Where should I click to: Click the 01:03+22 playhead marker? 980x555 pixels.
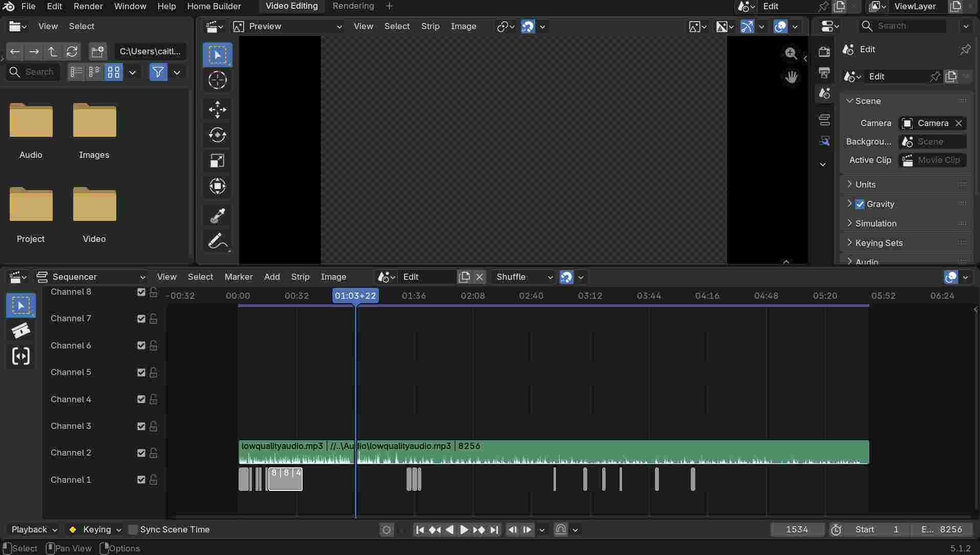click(355, 296)
